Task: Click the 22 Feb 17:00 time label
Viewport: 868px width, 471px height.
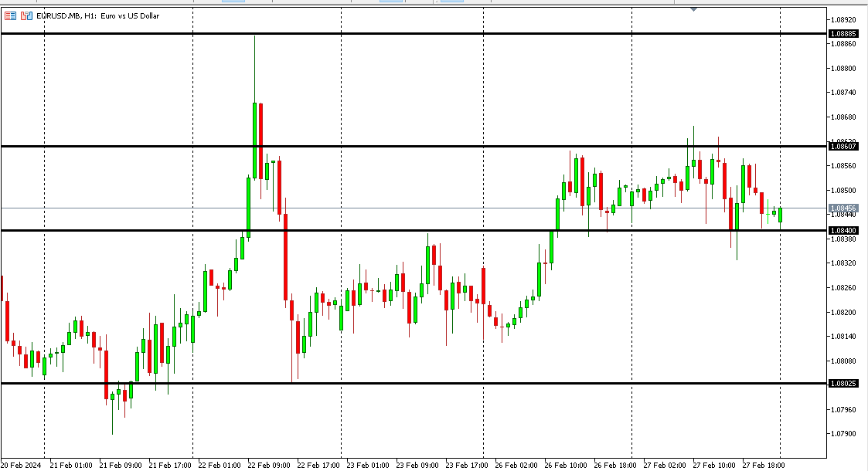Action: (318, 466)
